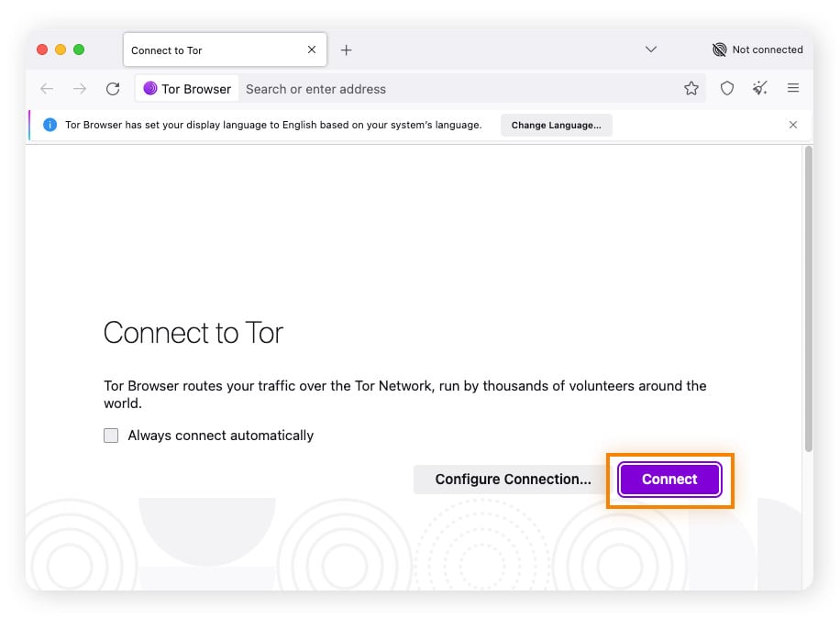Image resolution: width=840 pixels, height=618 pixels.
Task: Dismiss the language notification bar
Action: [793, 125]
